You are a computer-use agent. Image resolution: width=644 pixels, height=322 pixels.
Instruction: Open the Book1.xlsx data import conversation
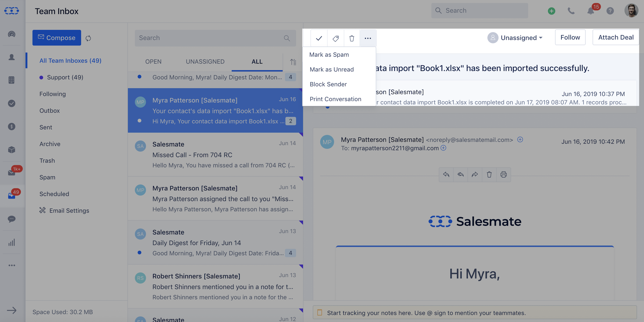(x=215, y=110)
